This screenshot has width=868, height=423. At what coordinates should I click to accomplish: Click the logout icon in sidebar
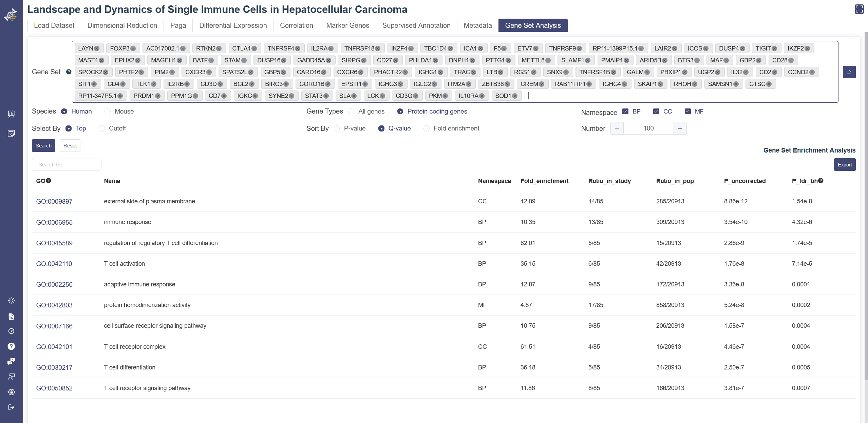tap(11, 407)
